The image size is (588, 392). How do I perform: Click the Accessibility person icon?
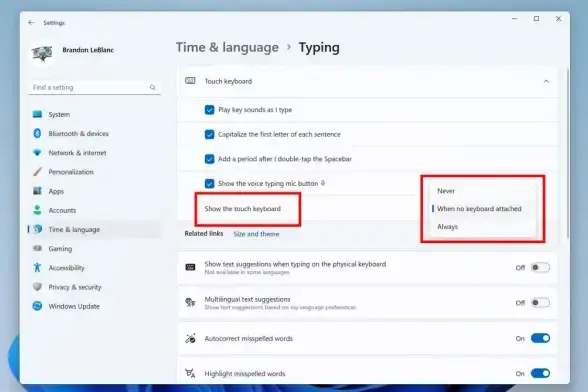click(x=37, y=267)
